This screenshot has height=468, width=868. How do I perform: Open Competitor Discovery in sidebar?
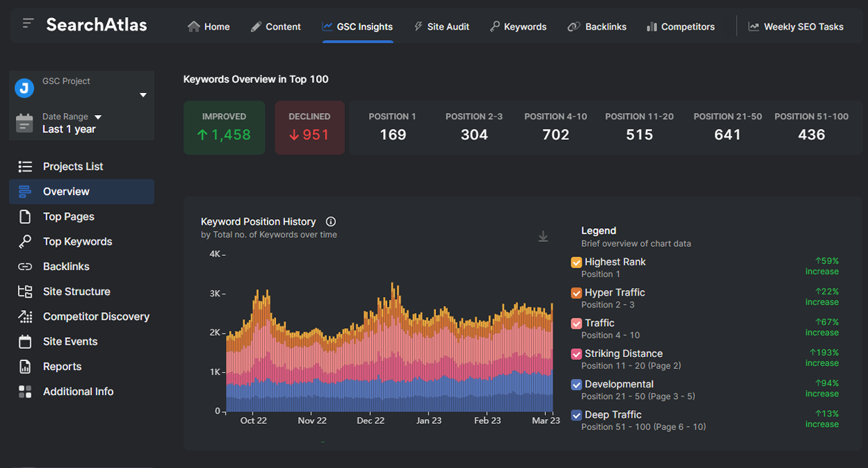point(96,316)
